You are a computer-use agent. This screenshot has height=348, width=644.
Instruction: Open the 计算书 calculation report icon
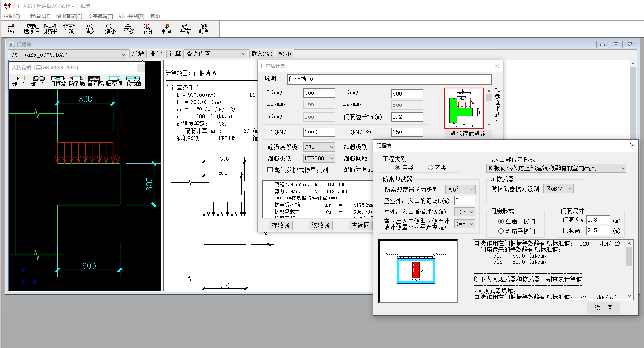pyautogui.click(x=50, y=28)
